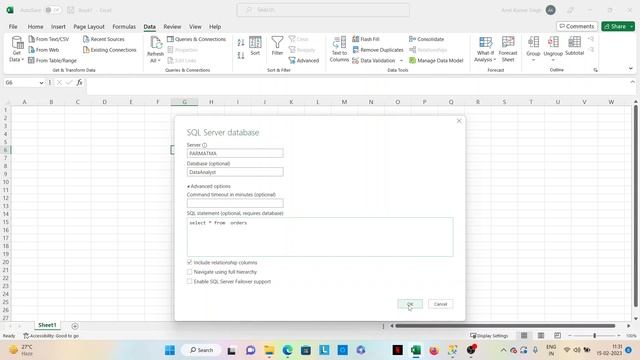Click the Server input field
The width and height of the screenshot is (640, 360).
coord(235,153)
